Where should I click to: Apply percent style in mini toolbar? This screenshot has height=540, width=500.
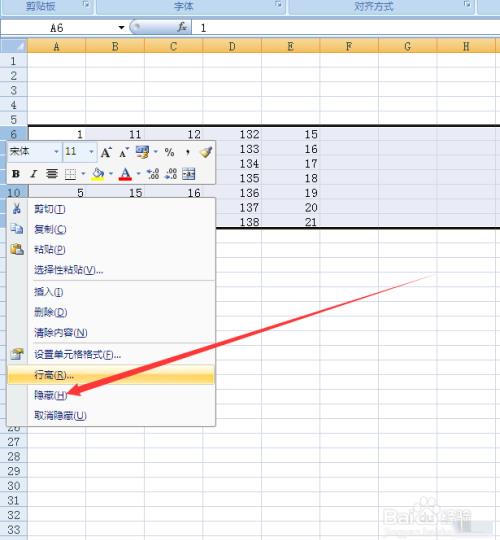(x=169, y=152)
